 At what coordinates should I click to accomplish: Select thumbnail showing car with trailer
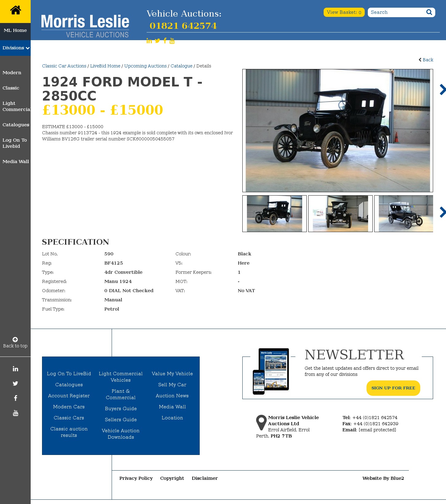[x=340, y=214]
